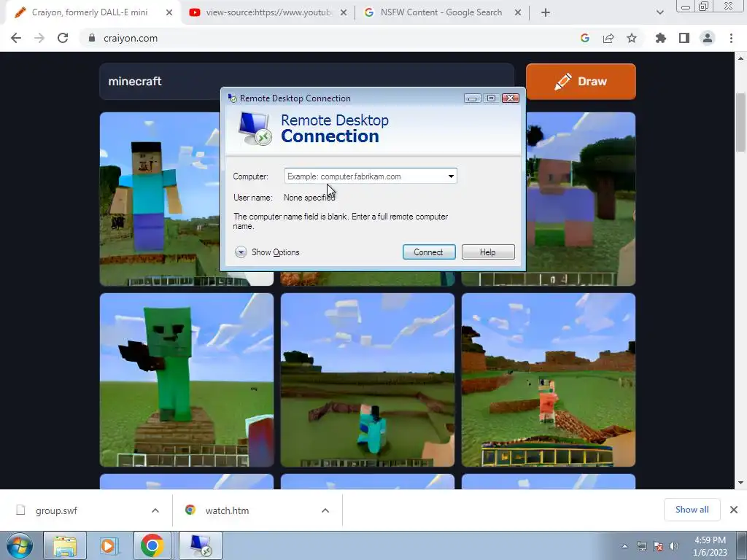Bookmark this page with the star
Screen dimensions: 747x560
coord(632,38)
